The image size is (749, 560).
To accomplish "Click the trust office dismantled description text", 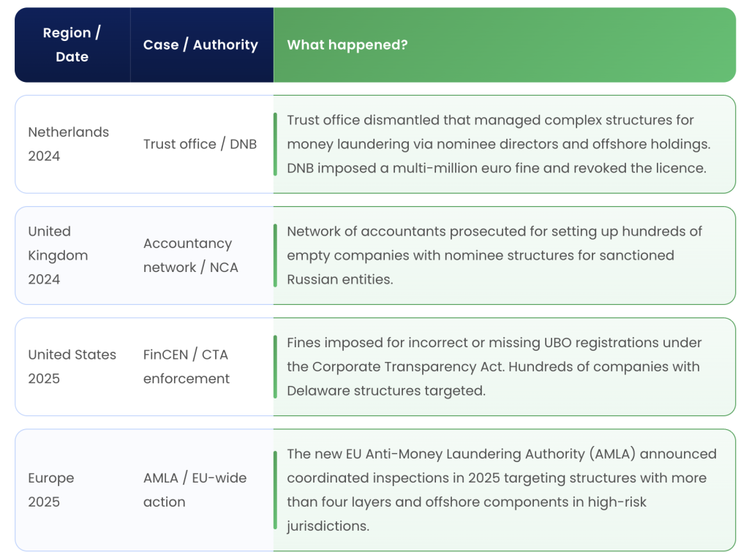I will click(497, 144).
